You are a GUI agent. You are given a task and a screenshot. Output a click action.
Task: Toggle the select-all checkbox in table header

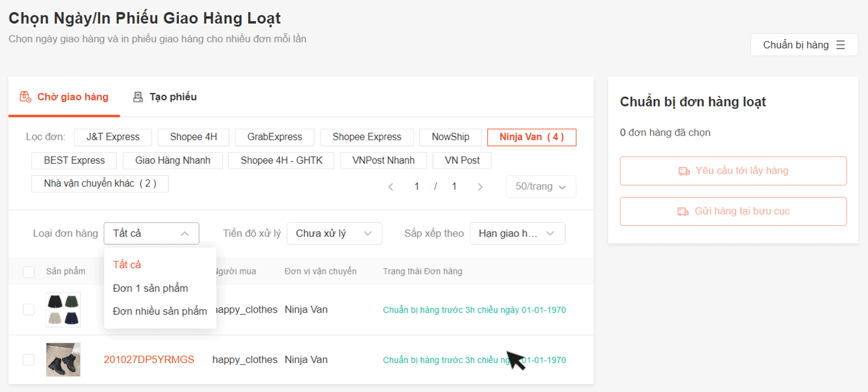pos(28,272)
